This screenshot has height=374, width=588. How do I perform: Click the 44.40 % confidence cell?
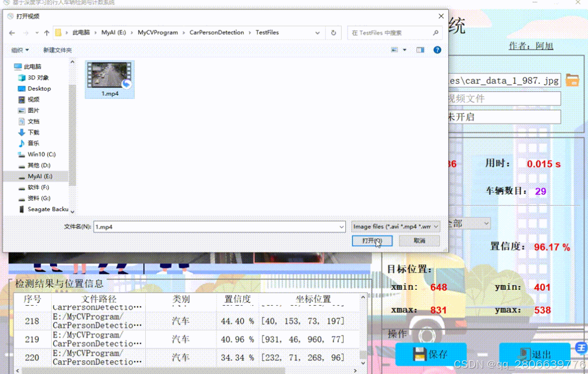pos(238,321)
